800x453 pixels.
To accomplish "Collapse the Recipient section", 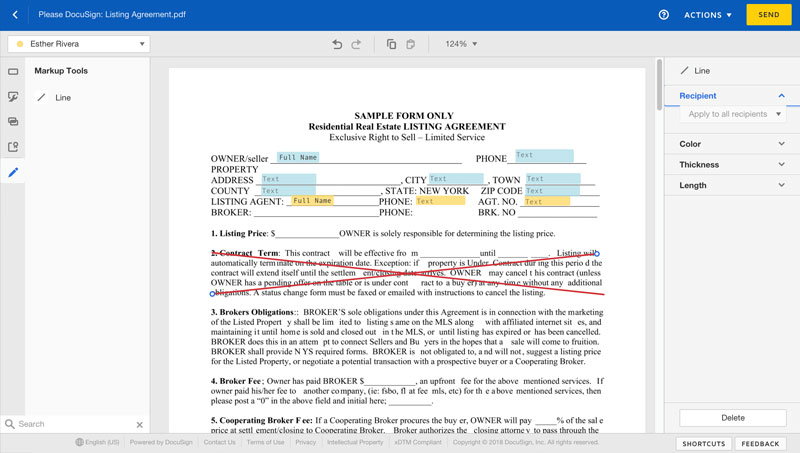I will [781, 95].
